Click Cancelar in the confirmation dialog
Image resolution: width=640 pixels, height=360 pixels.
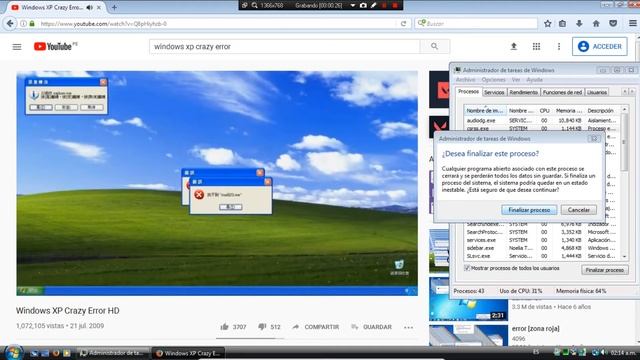[578, 210]
